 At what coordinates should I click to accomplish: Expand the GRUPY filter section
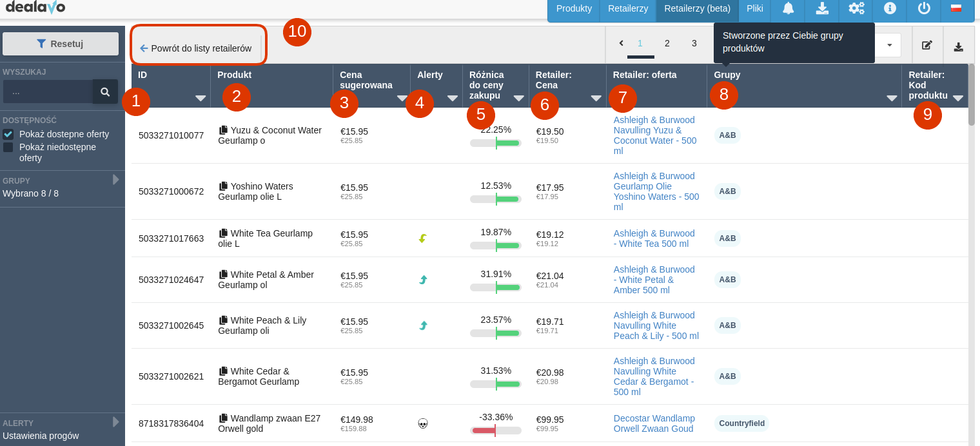[x=116, y=180]
